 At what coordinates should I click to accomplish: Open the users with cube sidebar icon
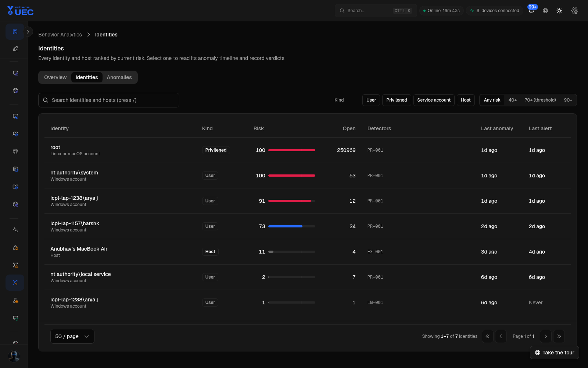point(15,134)
